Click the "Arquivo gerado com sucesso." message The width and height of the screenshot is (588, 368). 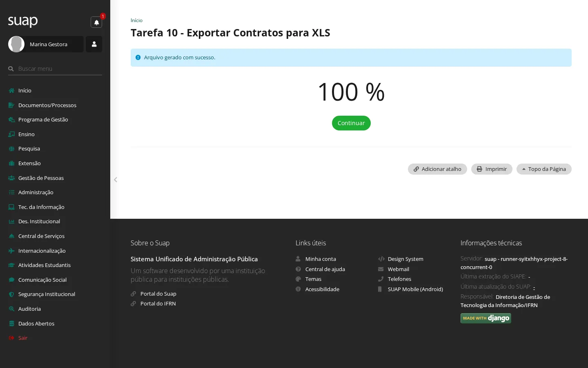[180, 58]
